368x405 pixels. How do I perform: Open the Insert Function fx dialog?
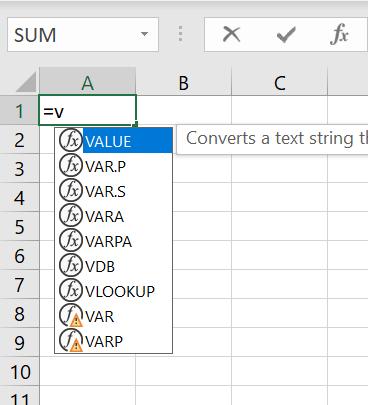coord(339,35)
